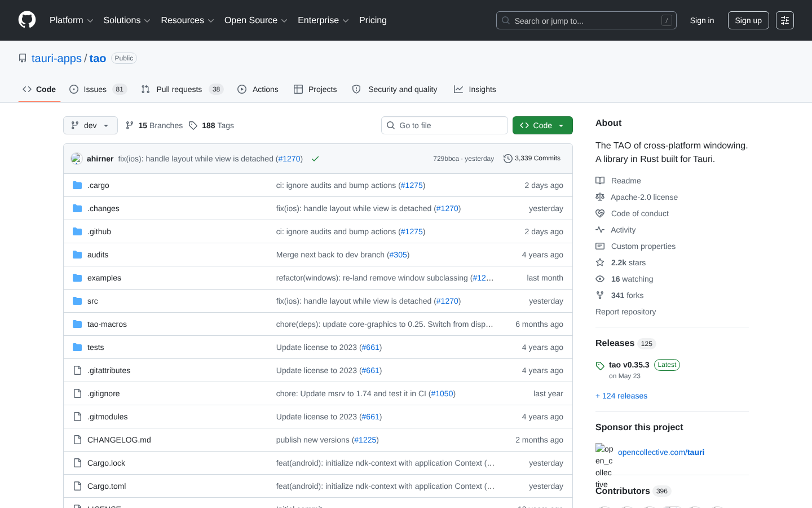Open the .gitmodules file name

pyautogui.click(x=108, y=417)
